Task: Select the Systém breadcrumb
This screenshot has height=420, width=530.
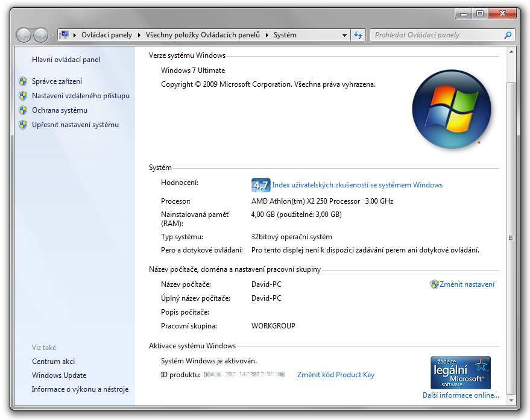Action: pyautogui.click(x=285, y=35)
